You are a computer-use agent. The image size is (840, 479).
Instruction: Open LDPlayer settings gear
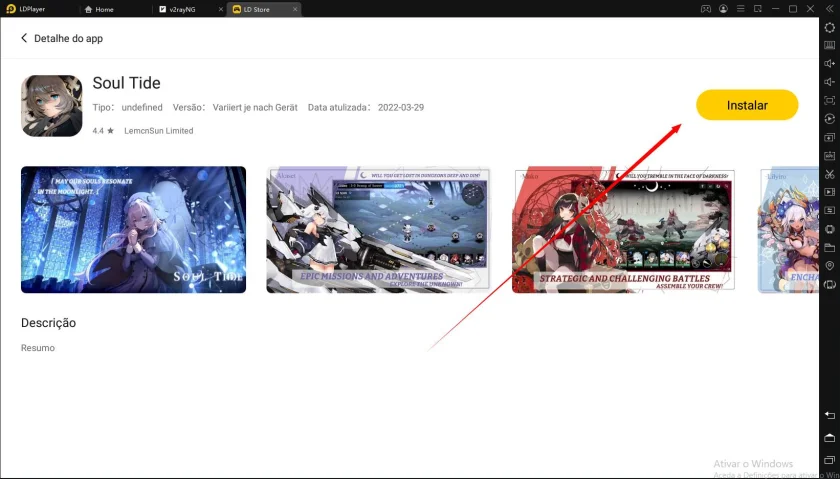click(829, 27)
